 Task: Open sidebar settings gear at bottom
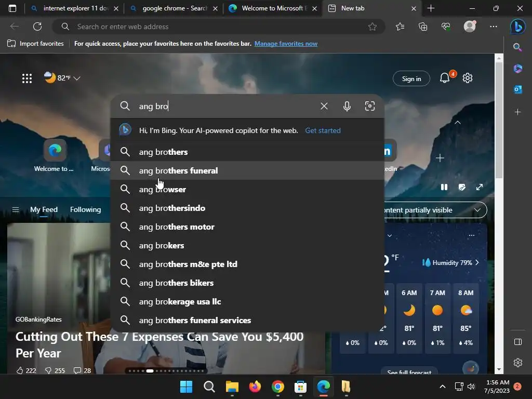coord(518,363)
